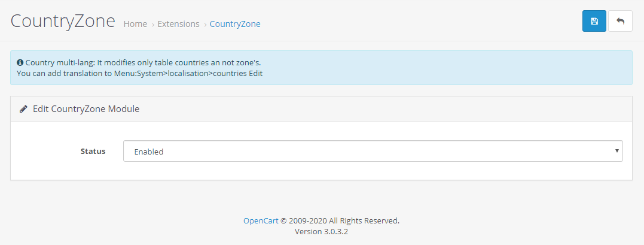This screenshot has width=644, height=245.
Task: Go to the Extensions breadcrumb
Action: coord(178,24)
